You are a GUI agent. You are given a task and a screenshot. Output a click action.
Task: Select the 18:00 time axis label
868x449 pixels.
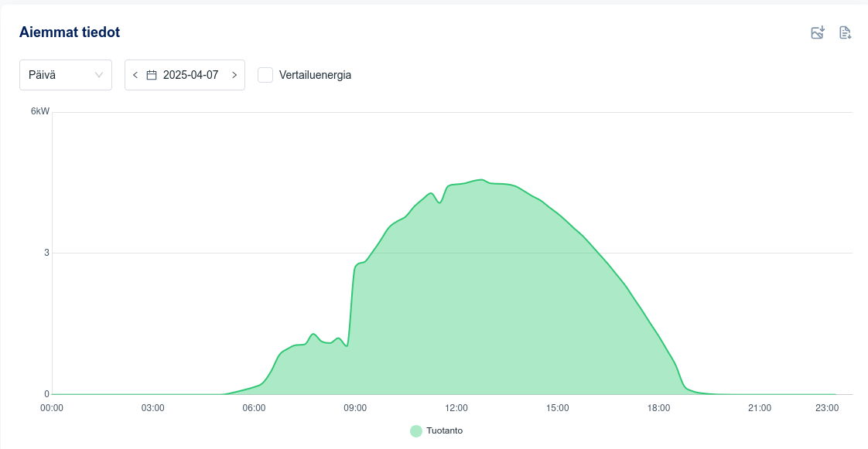click(658, 408)
